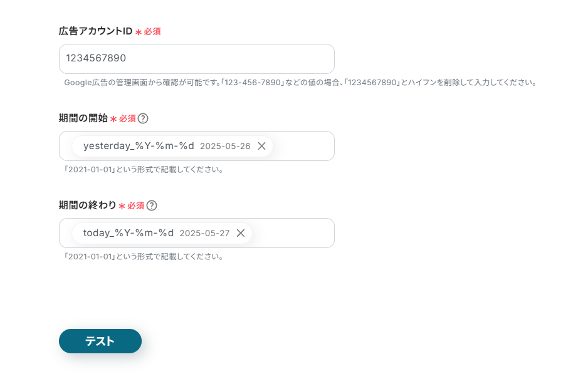Select the today_%Y-%m-%d chip text

(x=129, y=233)
